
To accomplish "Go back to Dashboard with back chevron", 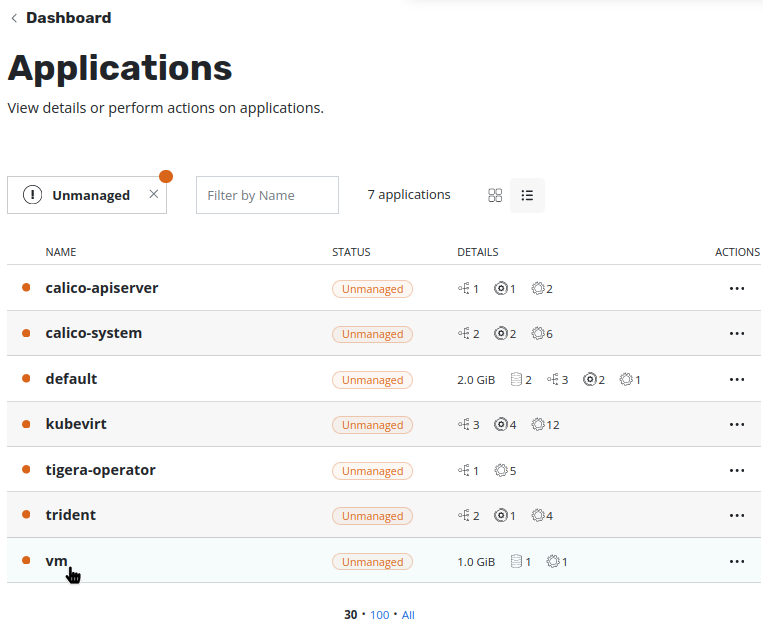I will (x=14, y=18).
